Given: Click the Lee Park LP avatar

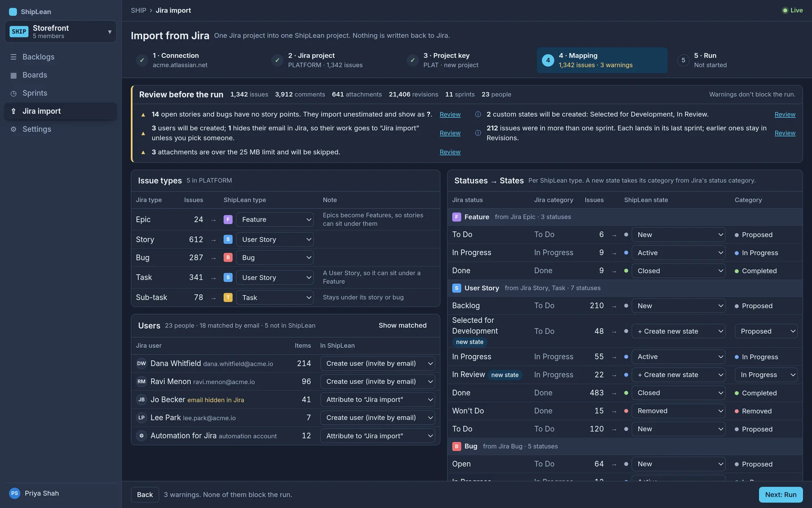Looking at the screenshot, I should coord(141,418).
